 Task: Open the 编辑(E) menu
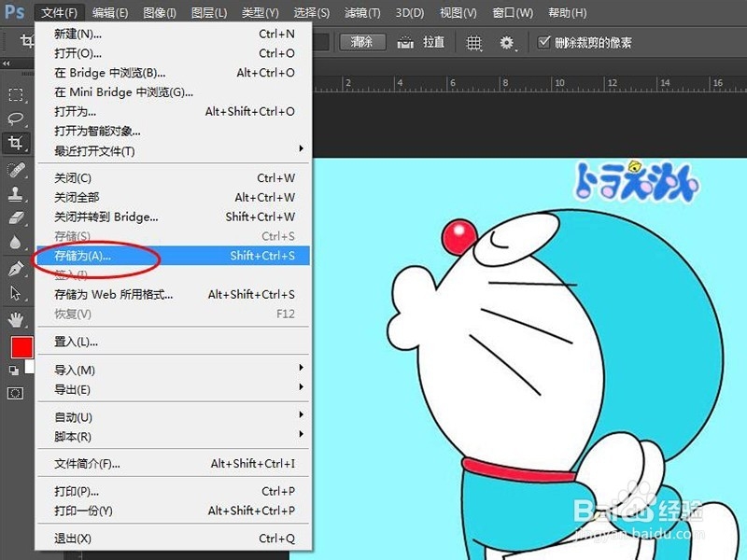tap(110, 13)
